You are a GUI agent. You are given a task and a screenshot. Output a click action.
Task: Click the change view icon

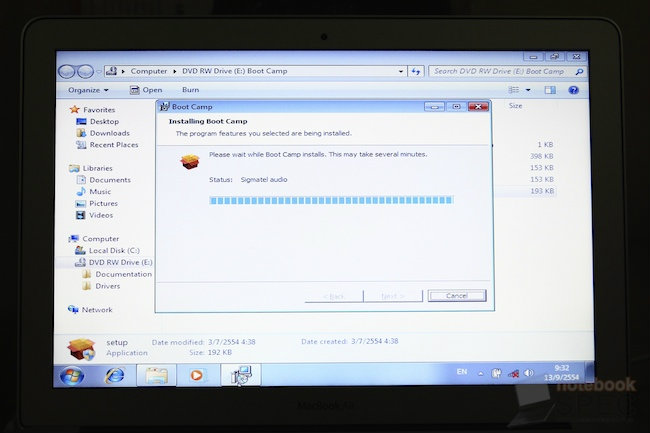pyautogui.click(x=514, y=90)
